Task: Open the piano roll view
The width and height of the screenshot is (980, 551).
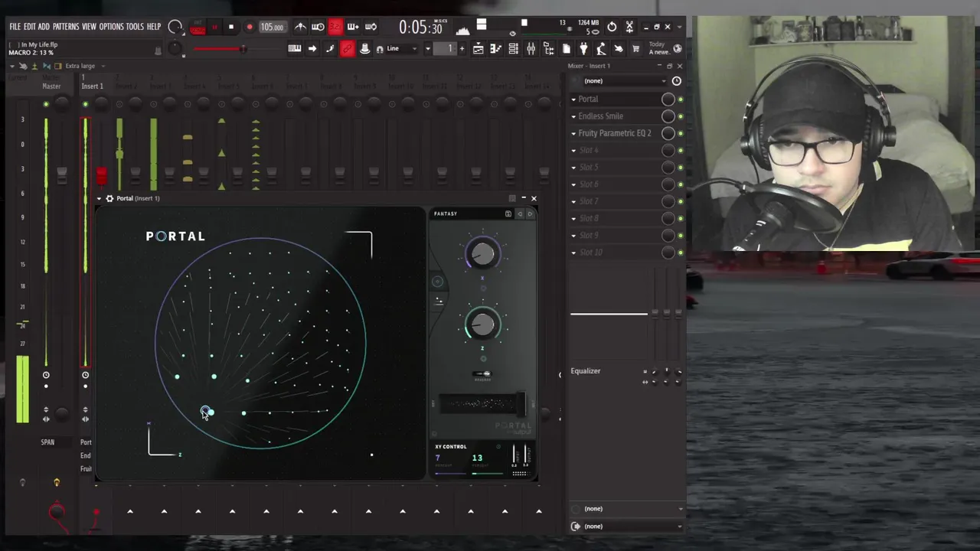Action: click(495, 48)
